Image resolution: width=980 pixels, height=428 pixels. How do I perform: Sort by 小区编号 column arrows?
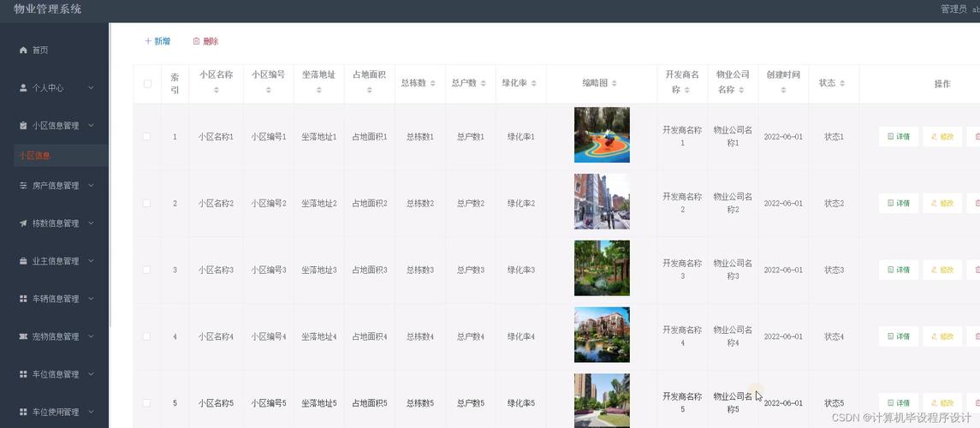click(x=268, y=90)
